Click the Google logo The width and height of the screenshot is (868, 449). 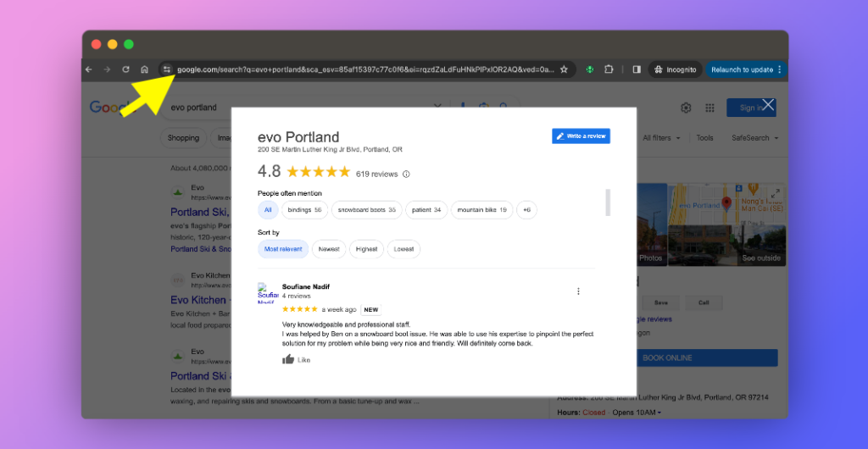[113, 108]
